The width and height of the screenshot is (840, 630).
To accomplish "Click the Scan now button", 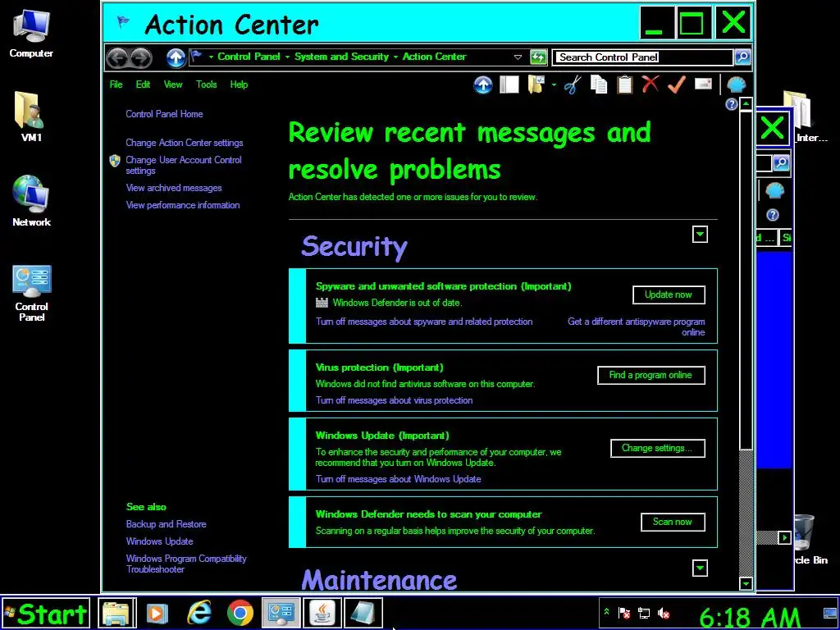I will [673, 522].
